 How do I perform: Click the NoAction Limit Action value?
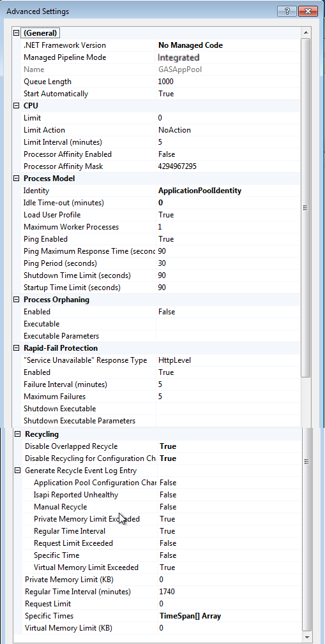pos(174,130)
